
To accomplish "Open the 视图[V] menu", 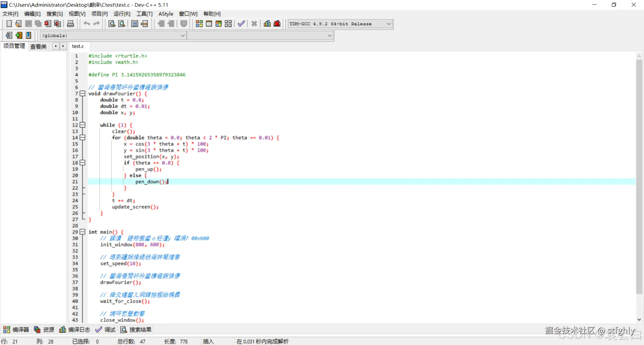I will click(x=77, y=14).
